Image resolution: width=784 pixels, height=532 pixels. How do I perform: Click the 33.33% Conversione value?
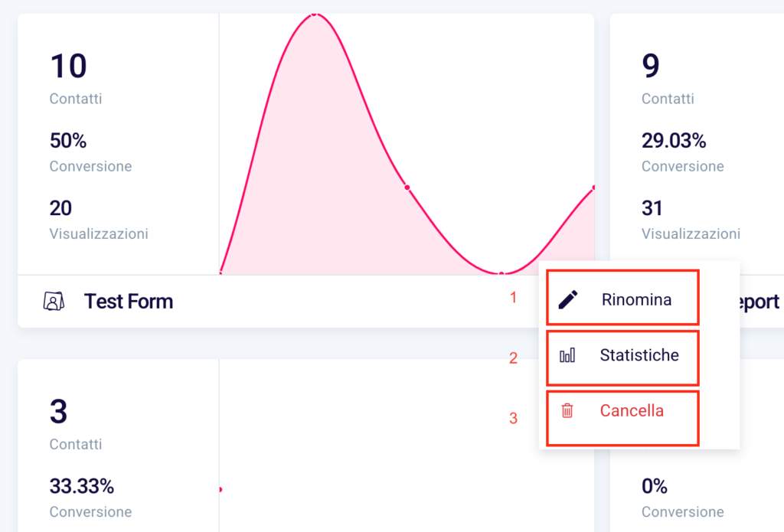click(x=81, y=486)
